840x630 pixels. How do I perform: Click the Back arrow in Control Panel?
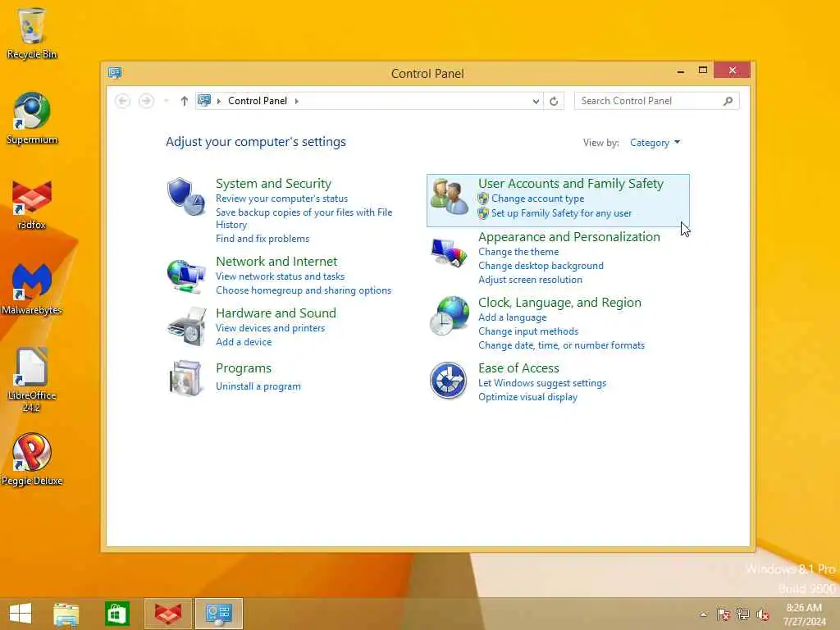(123, 101)
